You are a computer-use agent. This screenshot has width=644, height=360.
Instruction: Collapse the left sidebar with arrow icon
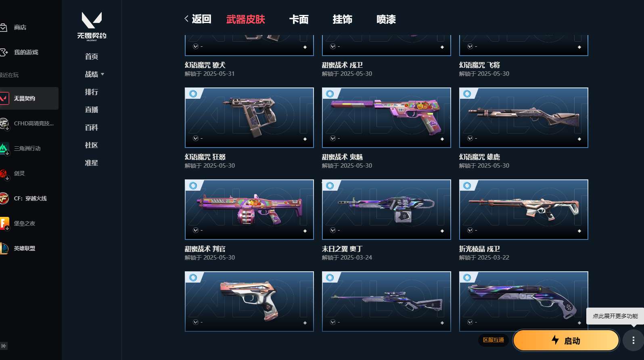(x=4, y=346)
